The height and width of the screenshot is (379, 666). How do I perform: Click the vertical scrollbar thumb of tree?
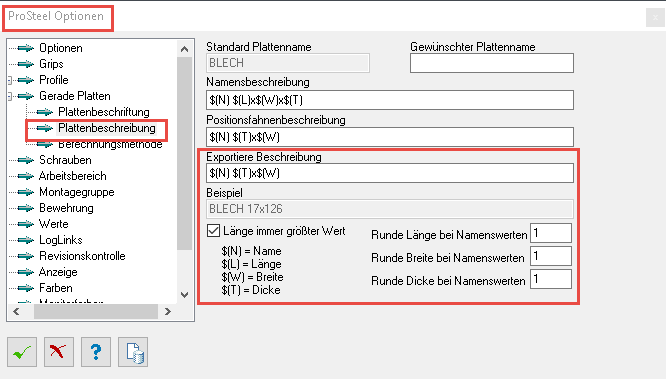[184, 153]
